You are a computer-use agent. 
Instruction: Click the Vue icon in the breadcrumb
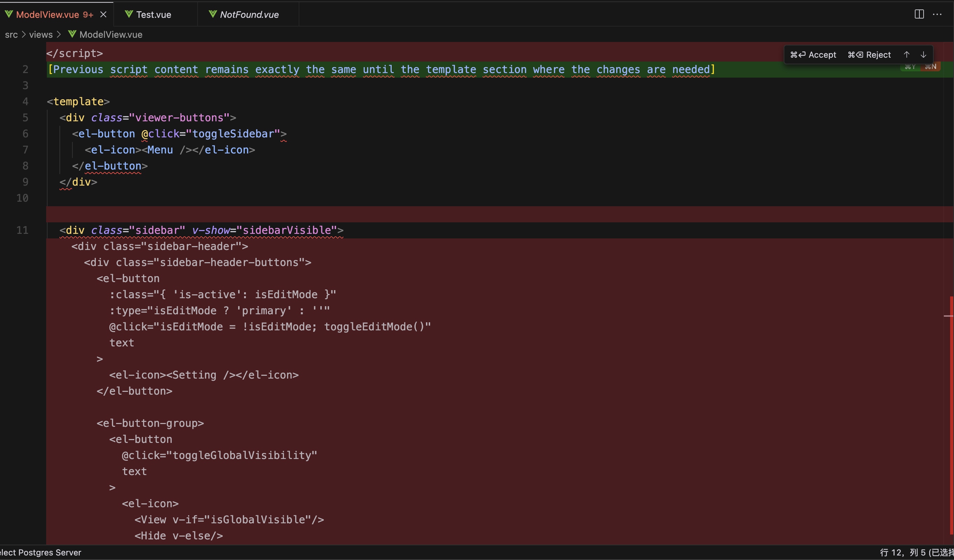pos(72,34)
